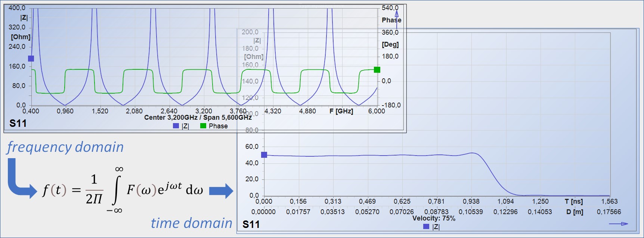This screenshot has height=238, width=644.
Task: Click the right arrow at time-domain chart bottom
Action: 619,224
